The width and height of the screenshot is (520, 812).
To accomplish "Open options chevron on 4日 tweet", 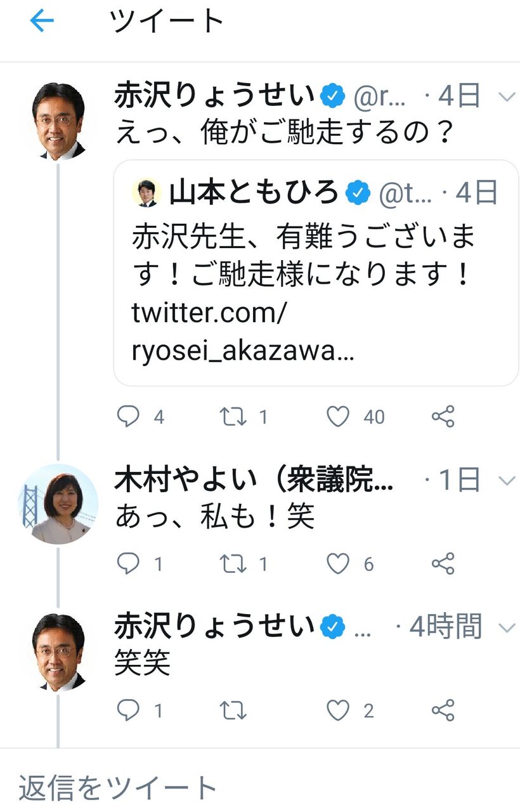I will tap(507, 97).
